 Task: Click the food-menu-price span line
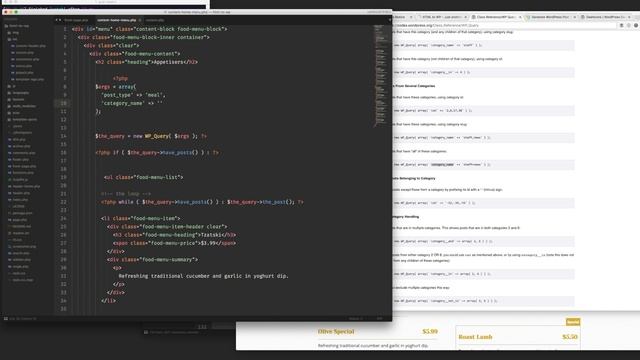coord(174,243)
